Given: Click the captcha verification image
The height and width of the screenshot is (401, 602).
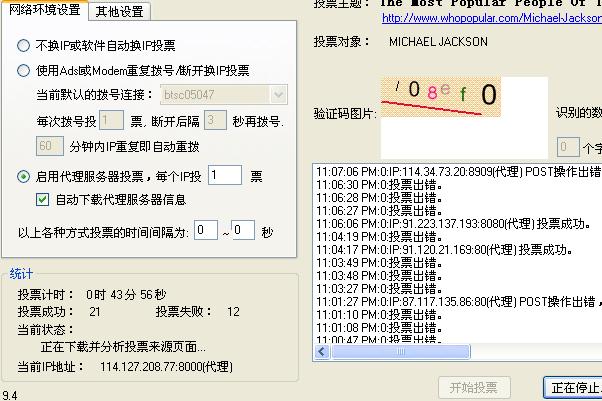Looking at the screenshot, I should pos(462,106).
